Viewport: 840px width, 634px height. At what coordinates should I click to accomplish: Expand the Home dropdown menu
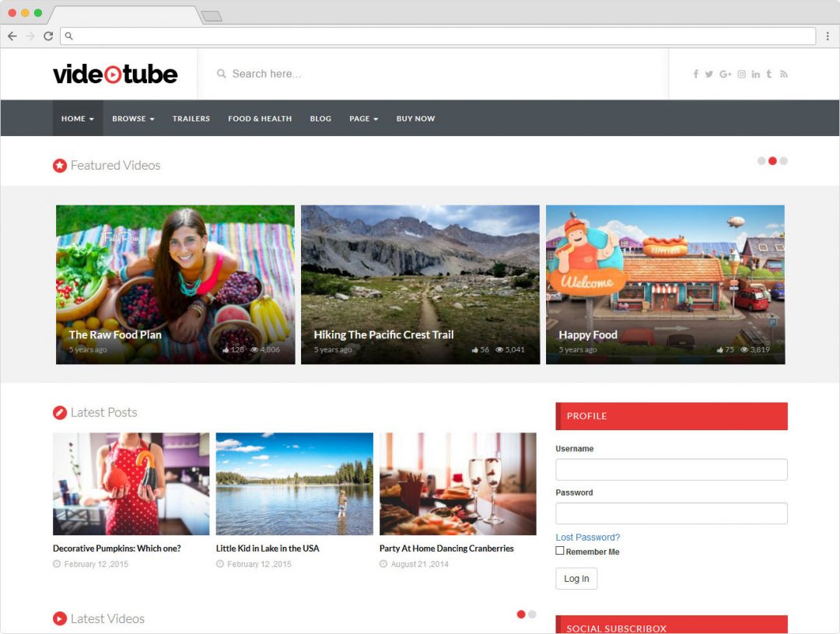[x=77, y=119]
